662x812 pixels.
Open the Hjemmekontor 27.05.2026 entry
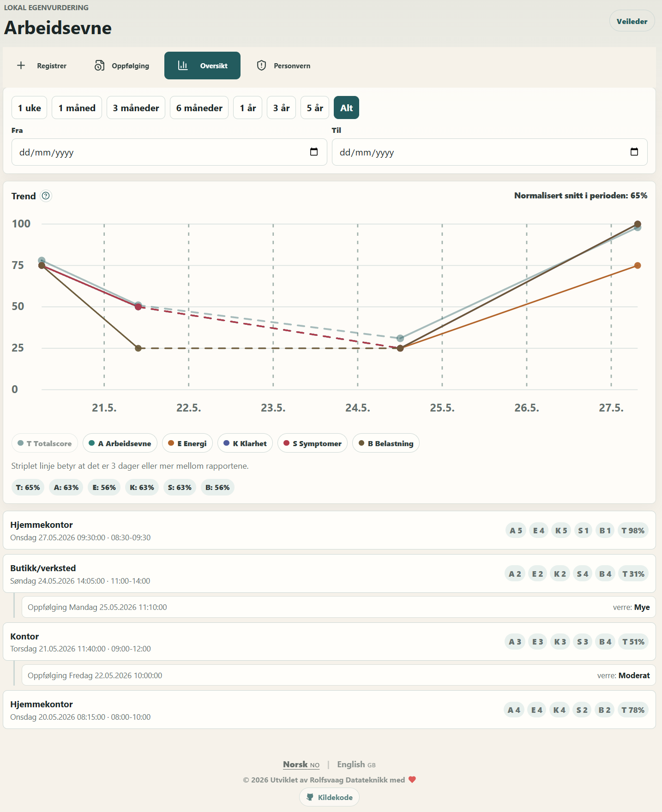330,530
